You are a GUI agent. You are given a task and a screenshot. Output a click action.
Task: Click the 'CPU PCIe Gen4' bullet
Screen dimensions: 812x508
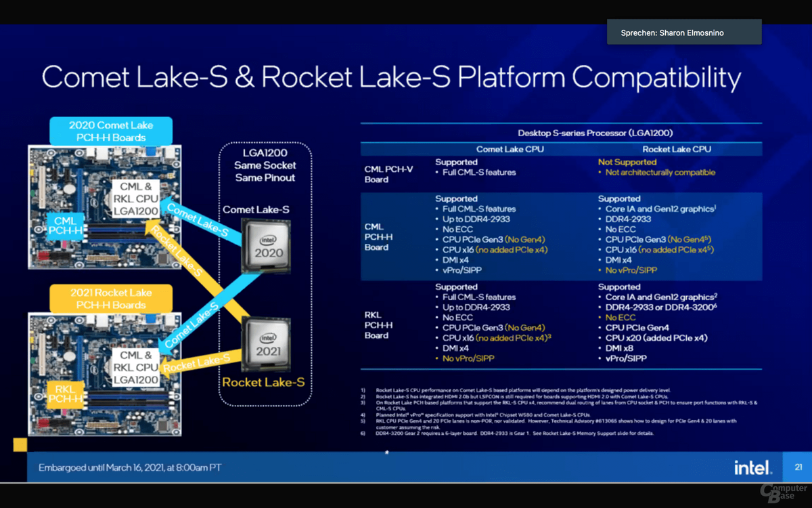[636, 327]
